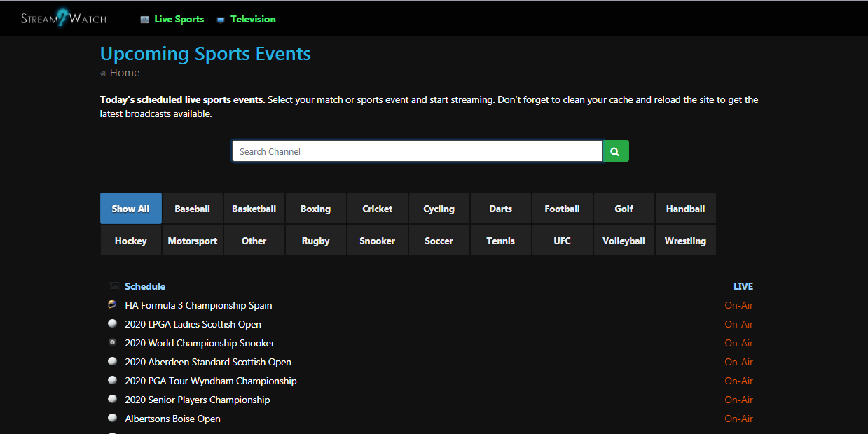Click the green search magnifier button

[x=616, y=151]
